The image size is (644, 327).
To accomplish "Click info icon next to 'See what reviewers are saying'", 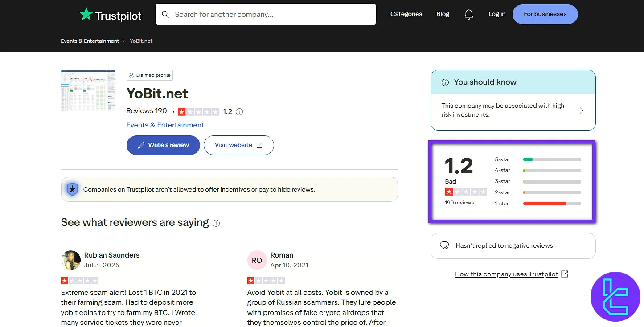I will tap(216, 223).
